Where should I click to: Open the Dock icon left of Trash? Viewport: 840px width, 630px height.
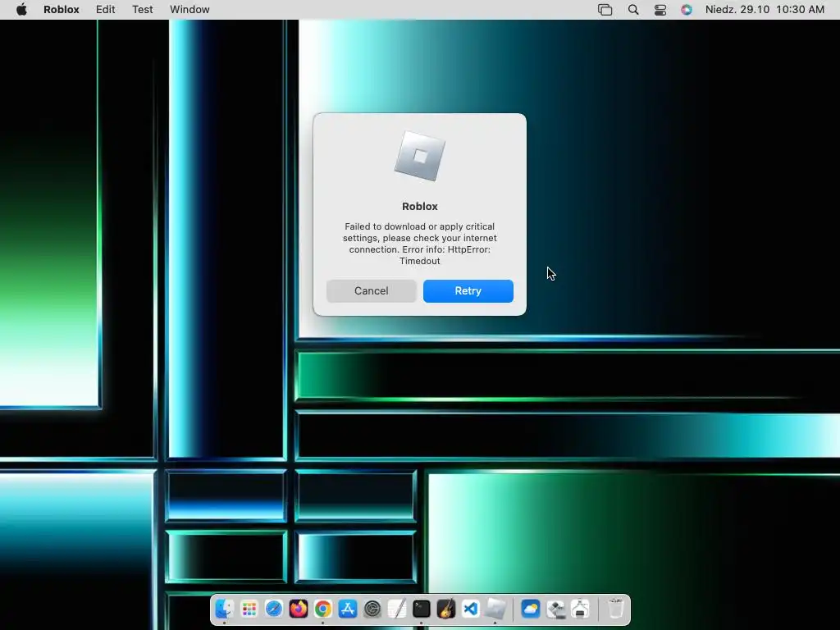pos(580,609)
